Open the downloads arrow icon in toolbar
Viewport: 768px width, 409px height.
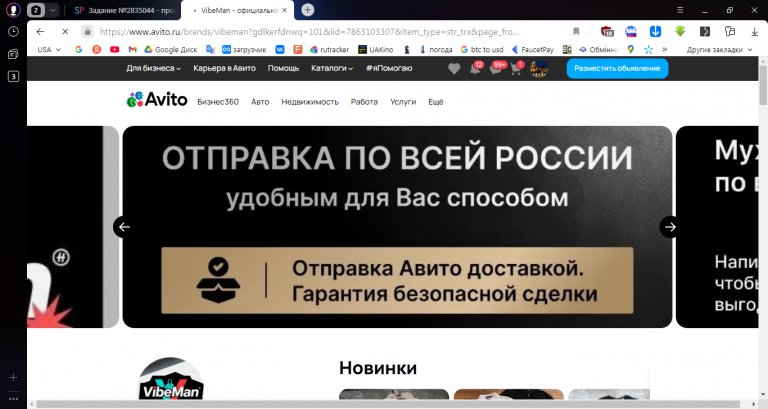(x=754, y=32)
